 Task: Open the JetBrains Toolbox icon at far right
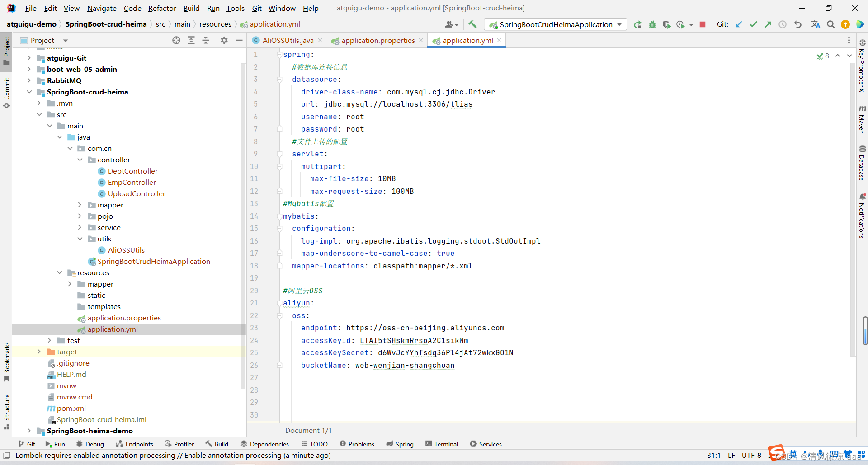pos(860,24)
